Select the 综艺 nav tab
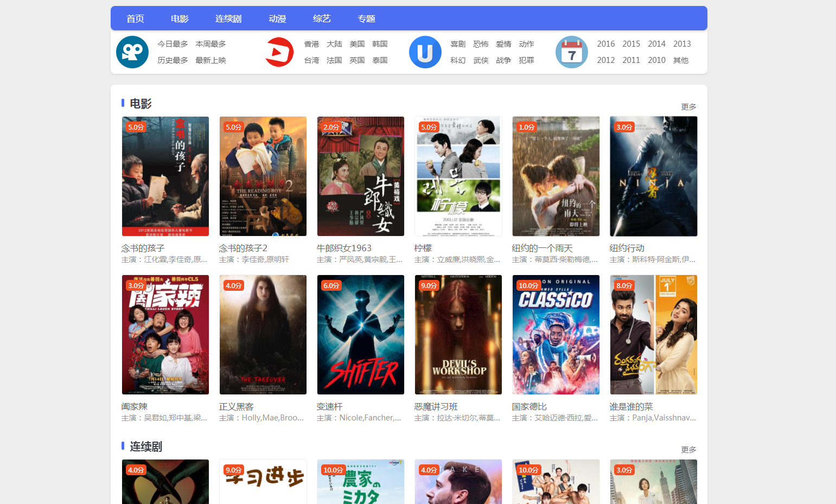836x504 pixels. 322,18
